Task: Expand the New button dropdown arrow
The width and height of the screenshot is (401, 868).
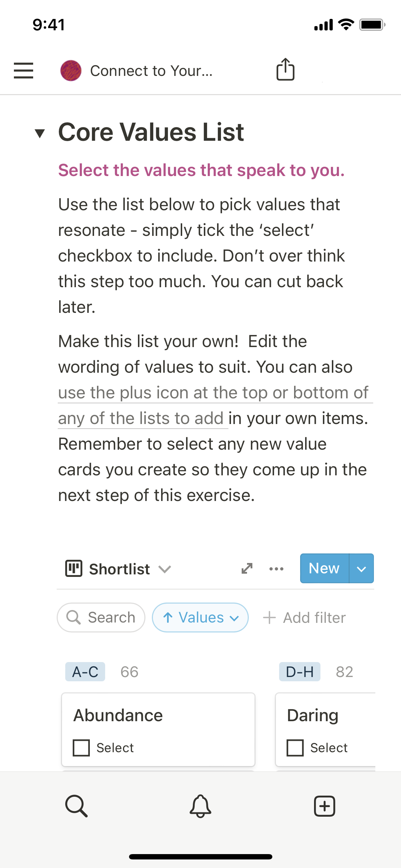Action: [361, 569]
